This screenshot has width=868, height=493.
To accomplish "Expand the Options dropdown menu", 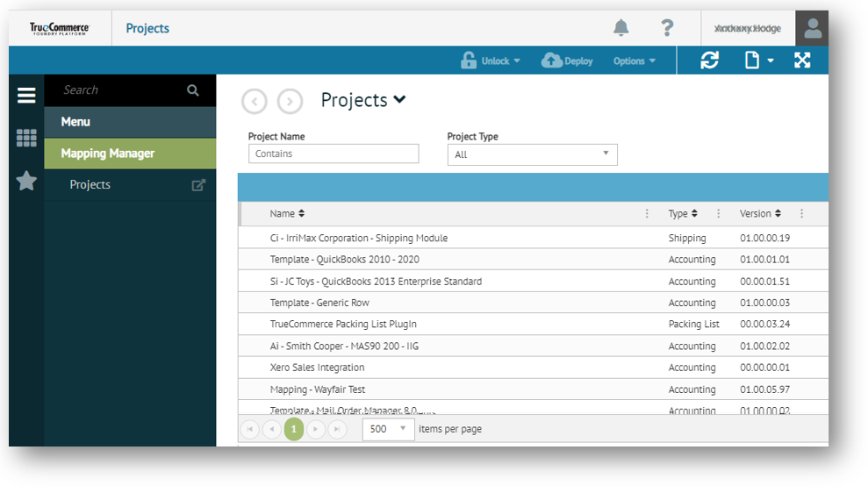I will (635, 61).
